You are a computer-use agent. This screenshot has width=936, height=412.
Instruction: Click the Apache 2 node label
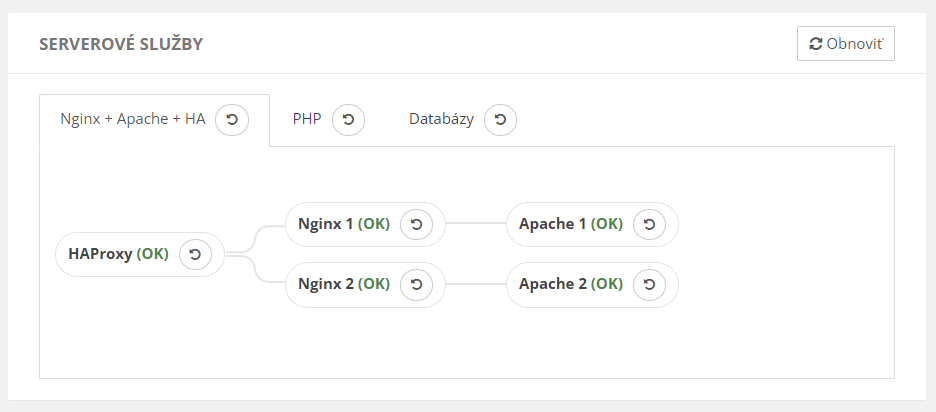click(x=553, y=284)
